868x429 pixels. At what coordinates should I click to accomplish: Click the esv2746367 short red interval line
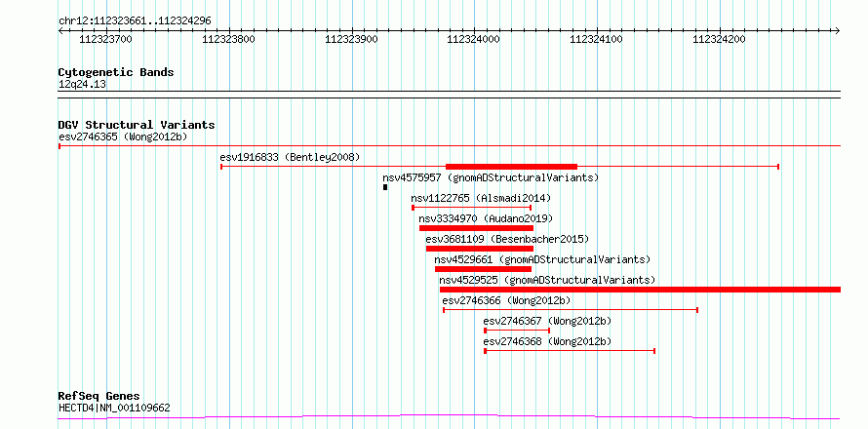point(517,331)
